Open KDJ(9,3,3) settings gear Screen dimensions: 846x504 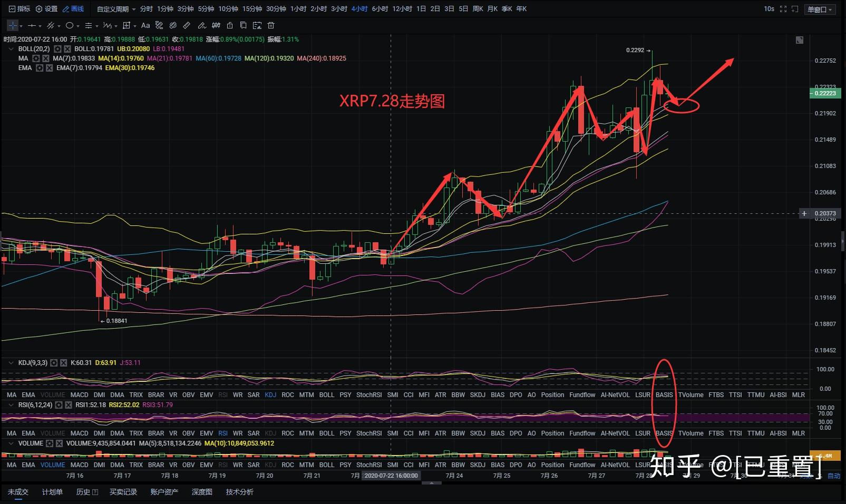point(54,363)
